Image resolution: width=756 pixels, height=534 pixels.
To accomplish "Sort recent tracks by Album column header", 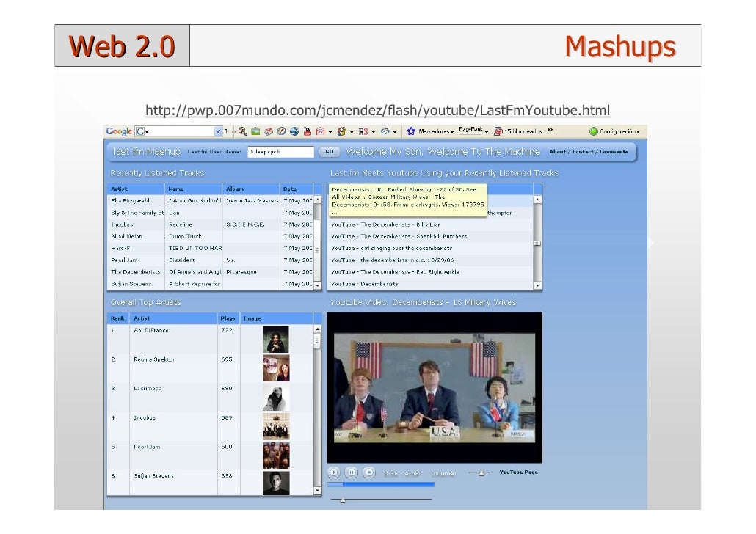I will pos(251,189).
